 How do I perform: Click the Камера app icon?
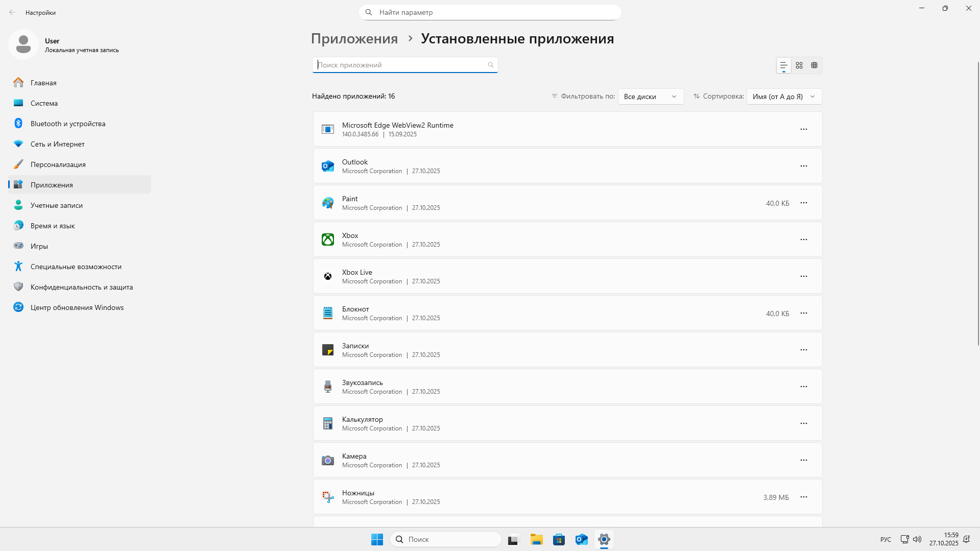click(x=327, y=460)
